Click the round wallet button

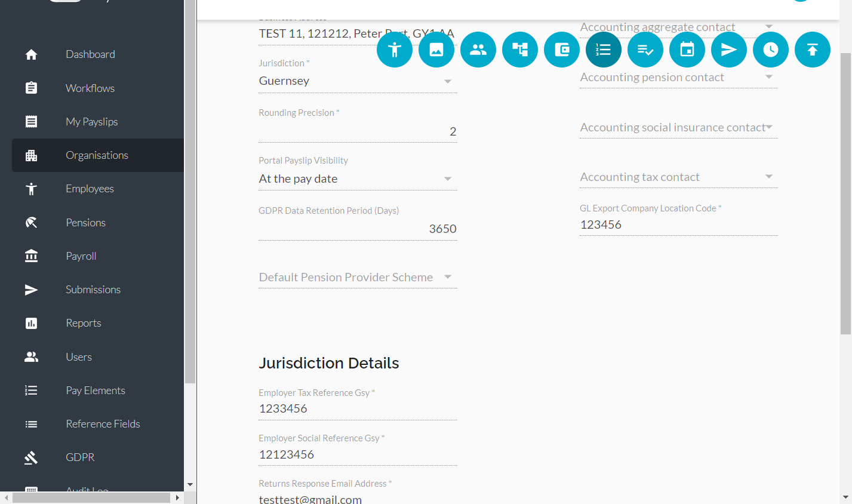pos(562,50)
